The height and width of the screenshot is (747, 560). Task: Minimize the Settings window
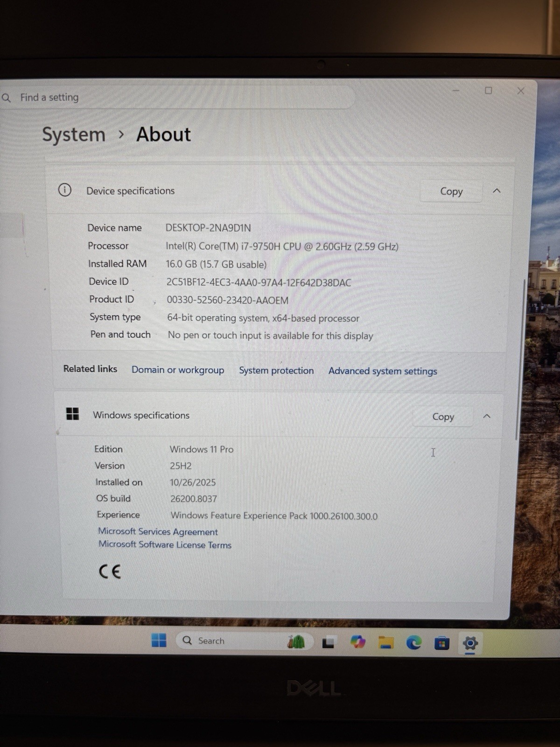tap(456, 90)
